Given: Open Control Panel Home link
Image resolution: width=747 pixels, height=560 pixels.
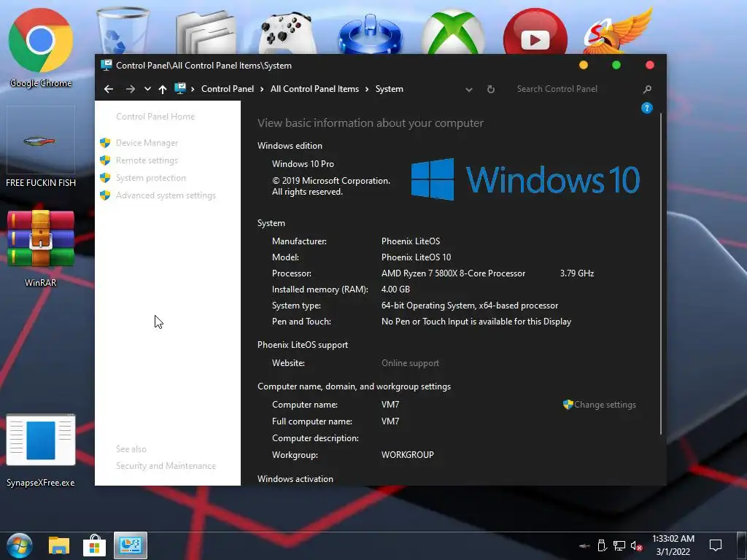Looking at the screenshot, I should click(x=155, y=117).
